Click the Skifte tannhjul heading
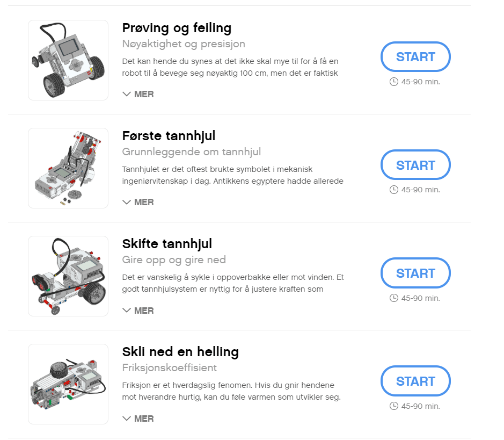 [x=167, y=244]
